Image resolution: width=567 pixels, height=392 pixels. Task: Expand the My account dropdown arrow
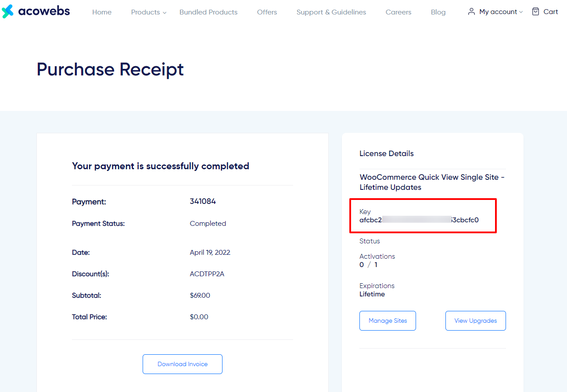[x=521, y=12]
